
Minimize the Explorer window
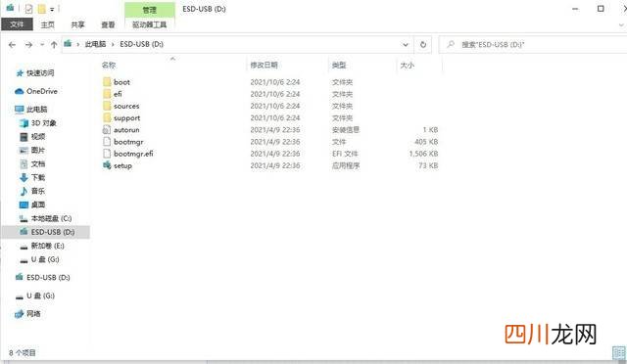[575, 9]
